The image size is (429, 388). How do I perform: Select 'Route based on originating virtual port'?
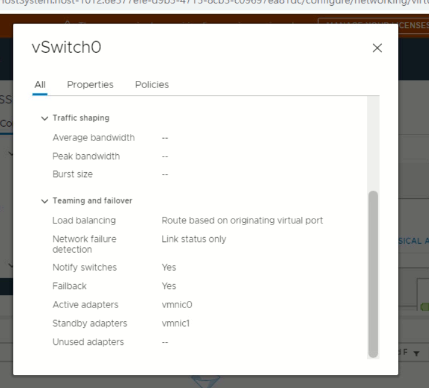pos(242,221)
